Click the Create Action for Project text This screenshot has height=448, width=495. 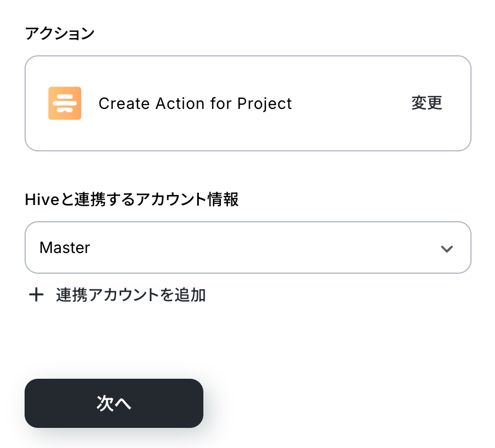[x=195, y=104]
